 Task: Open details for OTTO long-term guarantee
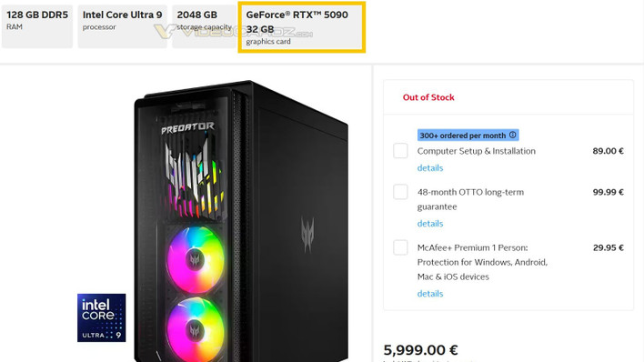[x=430, y=224]
